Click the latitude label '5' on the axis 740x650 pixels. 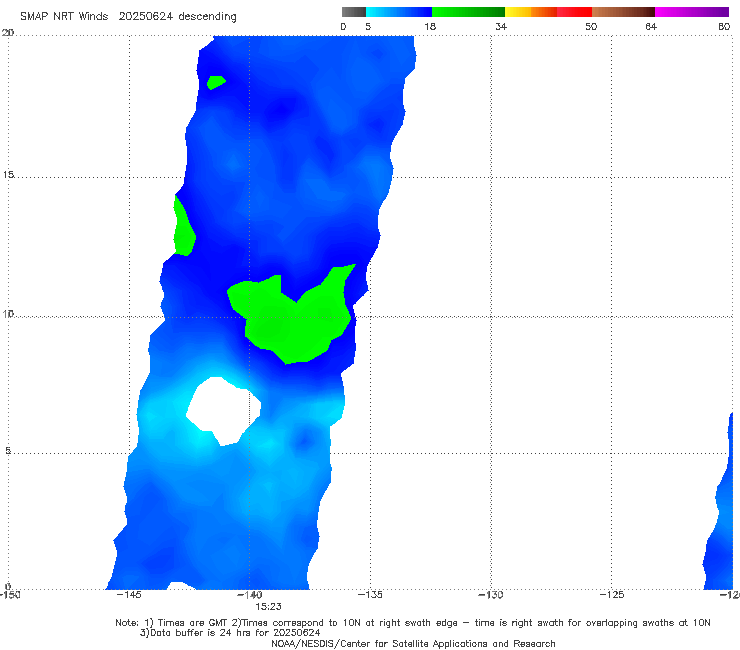[x=8, y=451]
